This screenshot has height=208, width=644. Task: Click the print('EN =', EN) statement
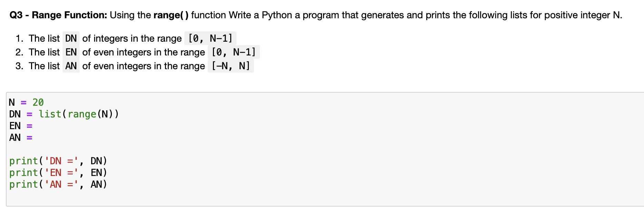(x=58, y=173)
